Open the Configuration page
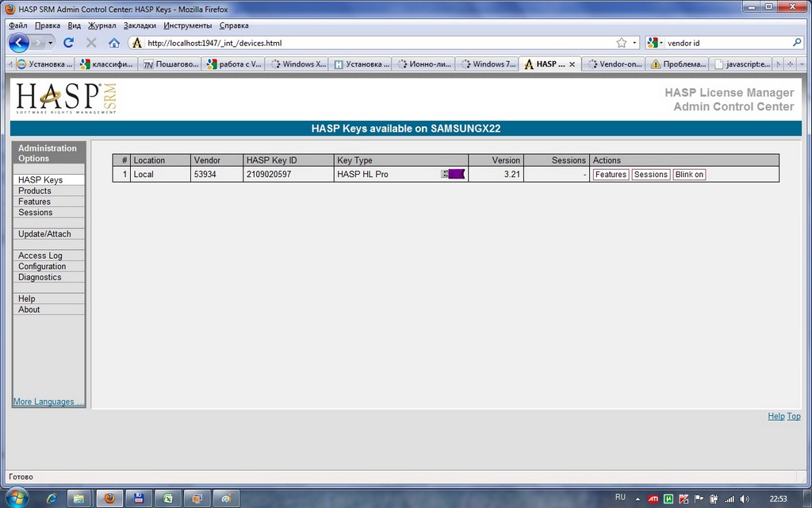Screen dimensions: 812x508 point(48,267)
